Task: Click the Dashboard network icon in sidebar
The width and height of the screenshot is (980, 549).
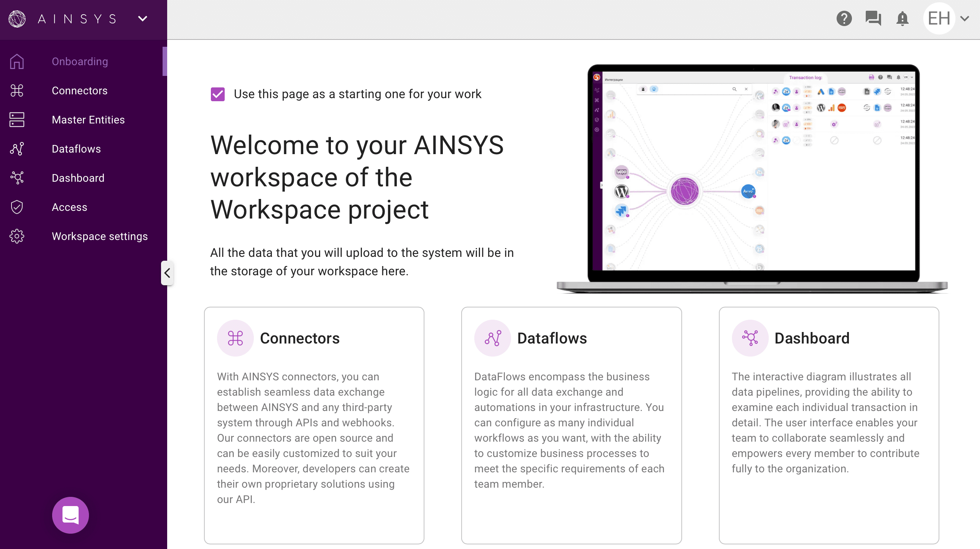Action: pos(17,178)
